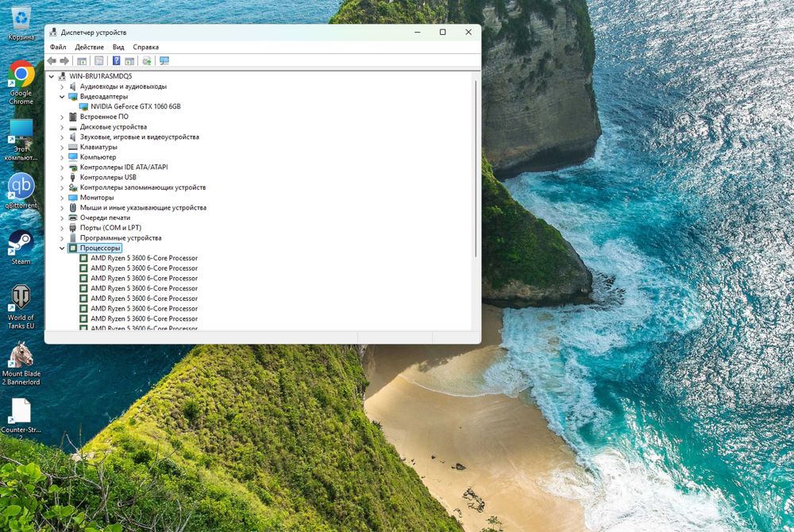Select the Дисковые устройства label
The width and height of the screenshot is (794, 532).
[114, 127]
